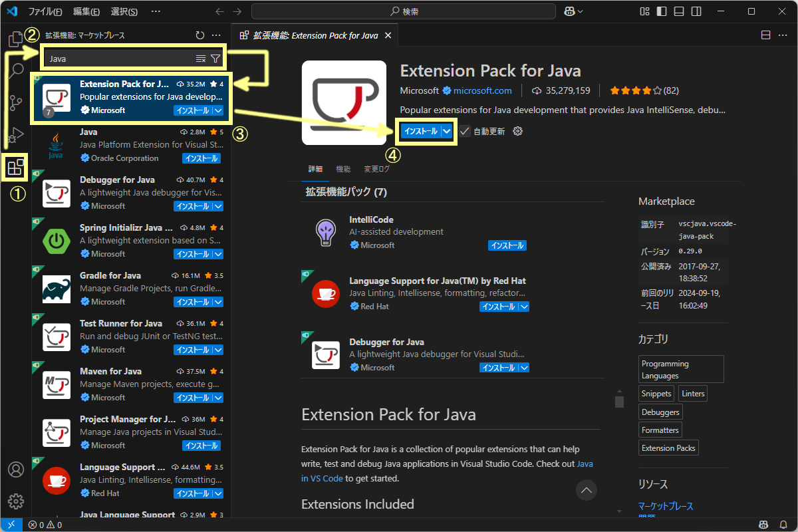Open the Search view from the activity bar
This screenshot has width=798, height=532.
coord(15,70)
